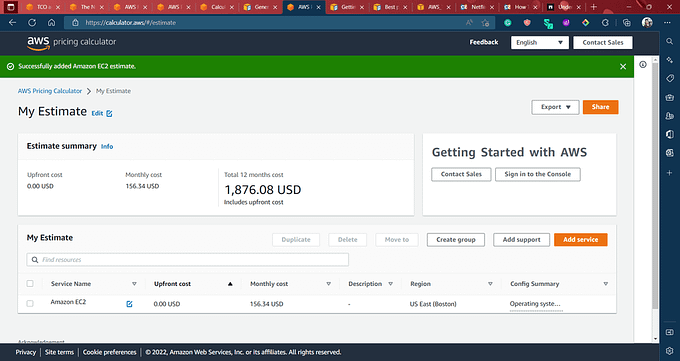Click the US East (Boston) region cell
The height and width of the screenshot is (361, 680).
coord(433,304)
